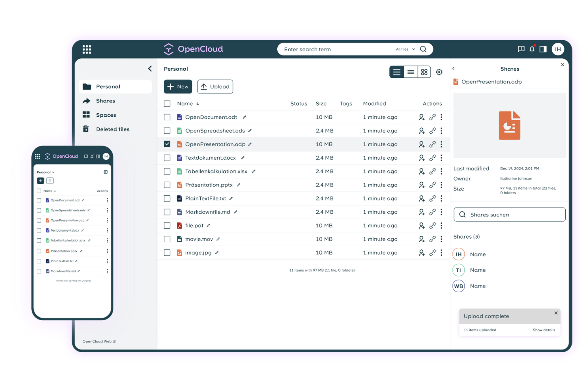Screen dimensions: 588x392
Task: Uncheck the OpenPresentation.odp checkbox
Action: [167, 144]
